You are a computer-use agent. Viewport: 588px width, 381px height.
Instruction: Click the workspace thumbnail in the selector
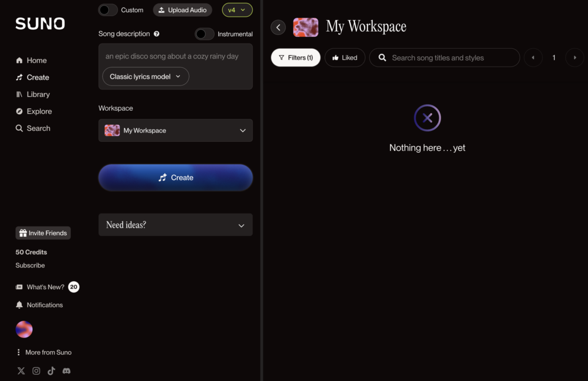(x=112, y=130)
